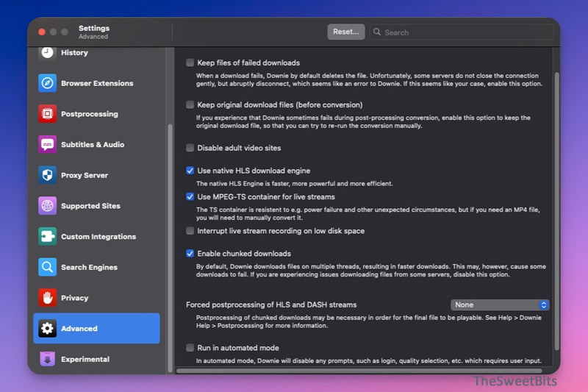Click the sidebar vertical scrollbar
The image size is (588, 392).
pyautogui.click(x=171, y=248)
